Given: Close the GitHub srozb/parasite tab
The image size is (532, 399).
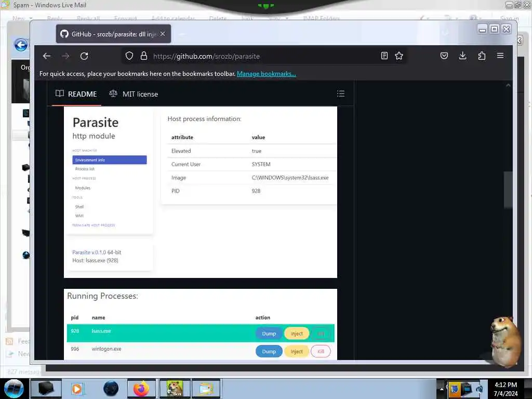Looking at the screenshot, I should (x=163, y=34).
